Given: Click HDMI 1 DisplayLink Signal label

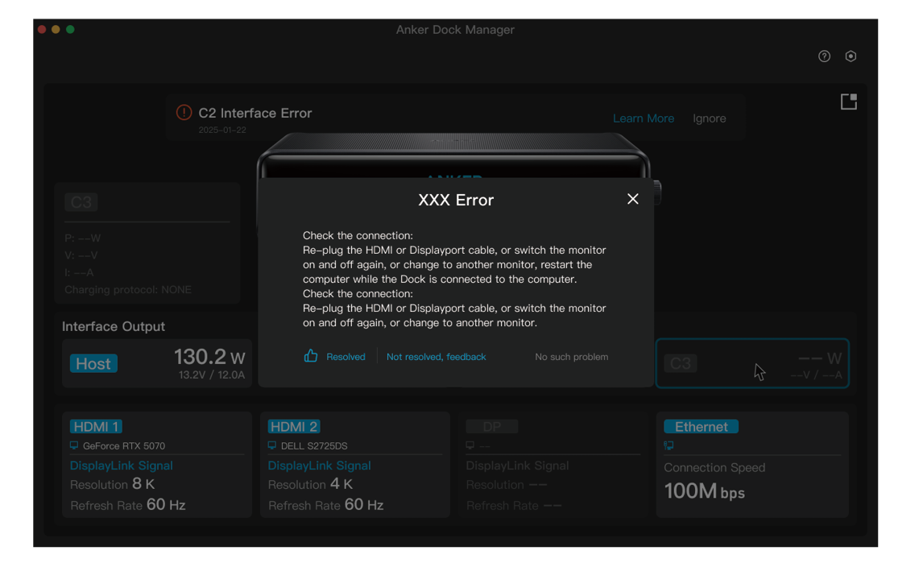Looking at the screenshot, I should (122, 466).
